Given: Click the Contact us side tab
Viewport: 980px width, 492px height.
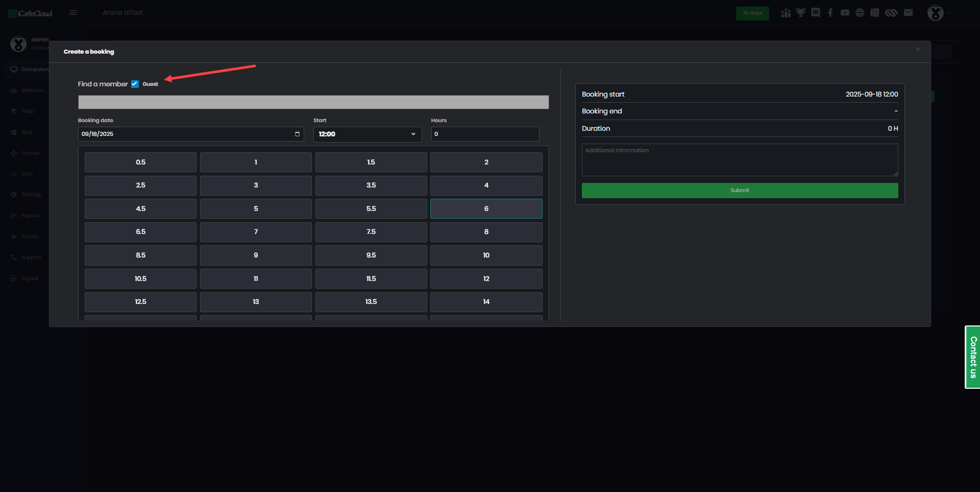Looking at the screenshot, I should 973,357.
